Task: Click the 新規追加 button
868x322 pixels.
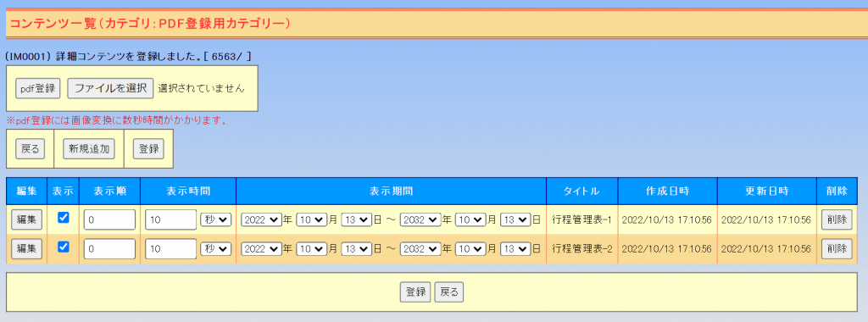Action: pyautogui.click(x=88, y=149)
